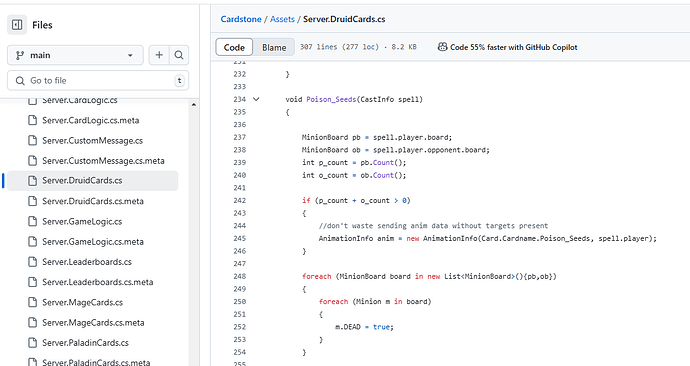Select Server.DruidCards.cs.meta in file tree
This screenshot has height=366, width=690.
pyautogui.click(x=93, y=201)
